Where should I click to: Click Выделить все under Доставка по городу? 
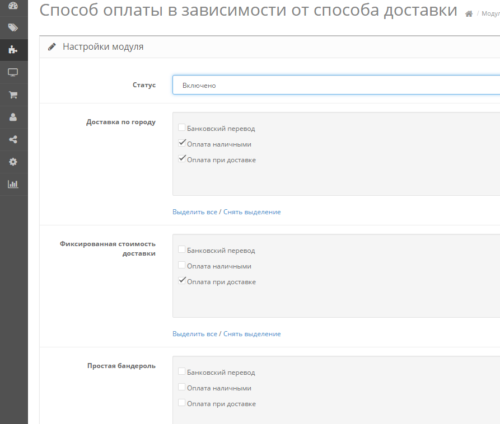point(195,212)
